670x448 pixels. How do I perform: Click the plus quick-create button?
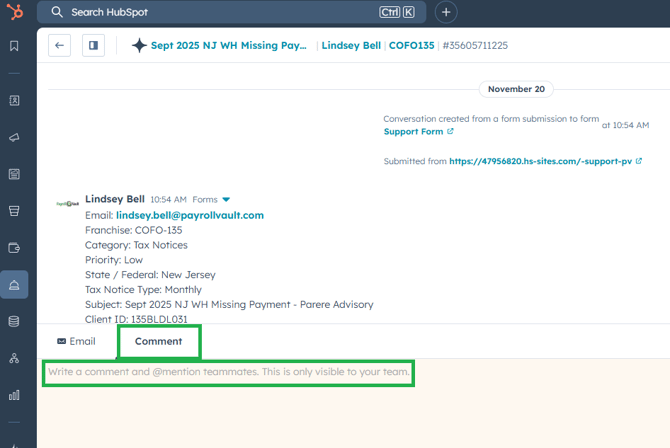(446, 12)
